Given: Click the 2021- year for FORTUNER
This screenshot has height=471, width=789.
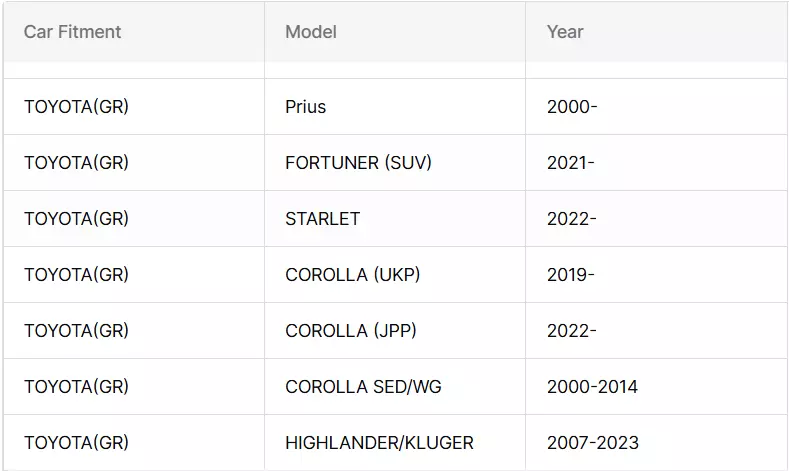Looking at the screenshot, I should pyautogui.click(x=571, y=163).
